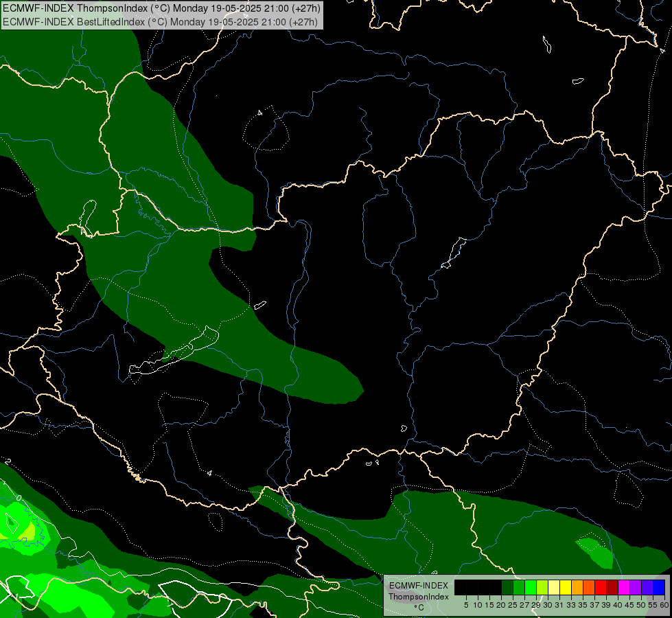The width and height of the screenshot is (672, 618).
Task: Click the legend tick value 37
Action: [594, 605]
